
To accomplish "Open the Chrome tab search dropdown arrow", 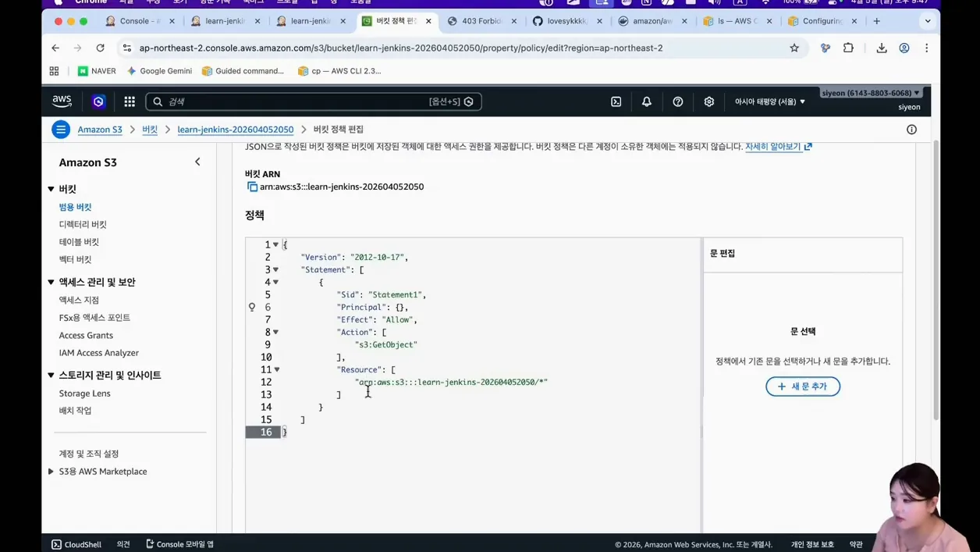I will pyautogui.click(x=927, y=21).
